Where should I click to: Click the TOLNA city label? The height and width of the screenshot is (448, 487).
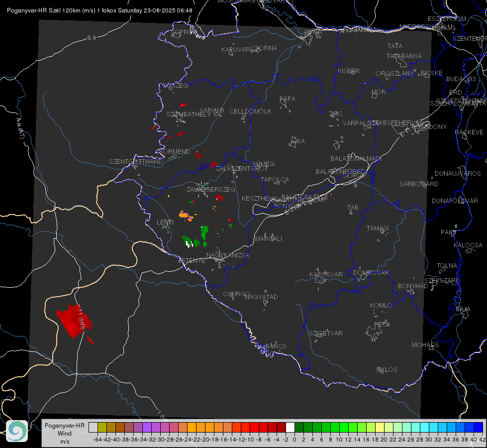pyautogui.click(x=447, y=266)
